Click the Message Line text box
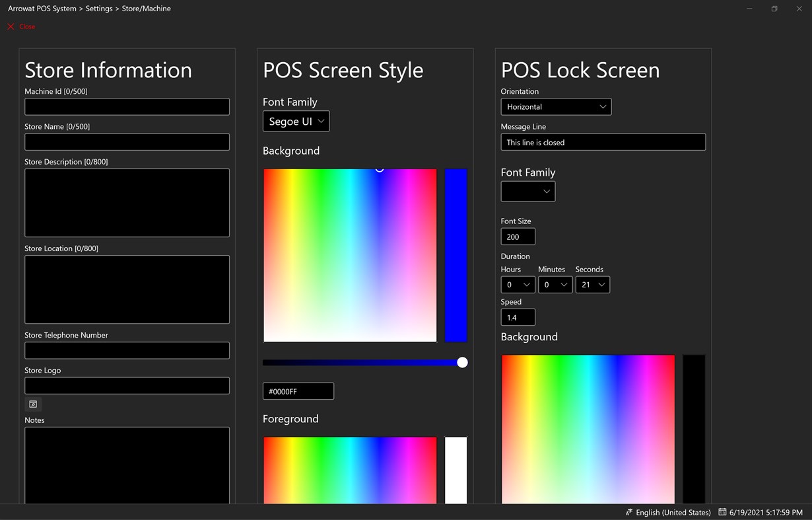812x520 pixels. point(603,141)
